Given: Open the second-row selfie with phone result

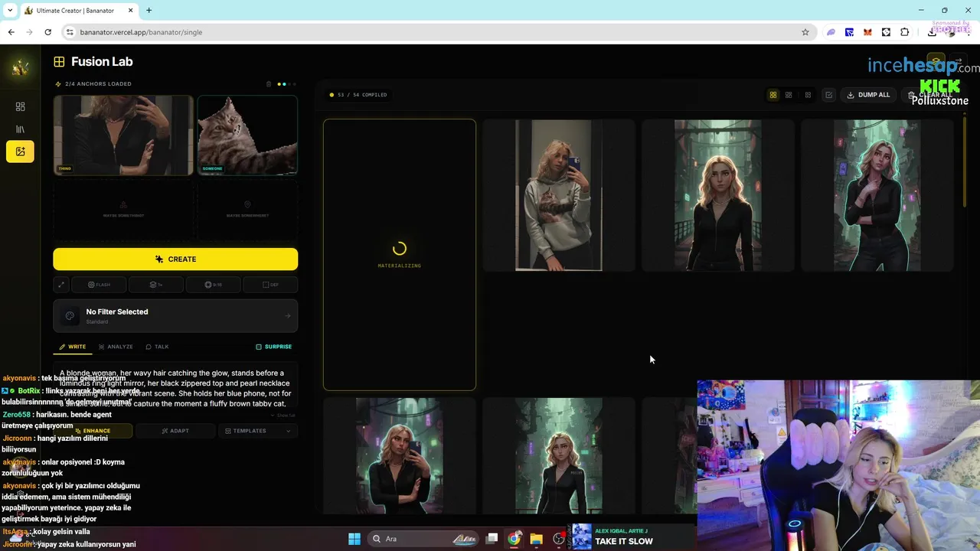Looking at the screenshot, I should (x=399, y=456).
